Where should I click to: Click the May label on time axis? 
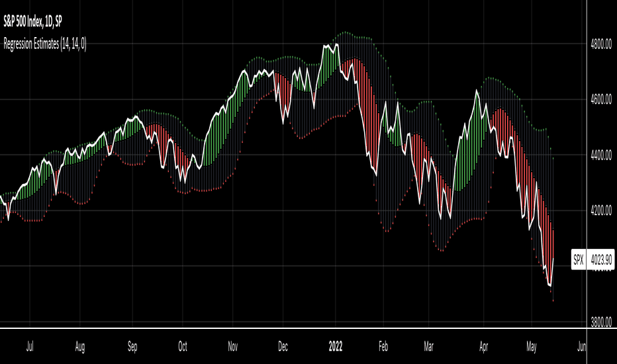(x=531, y=346)
